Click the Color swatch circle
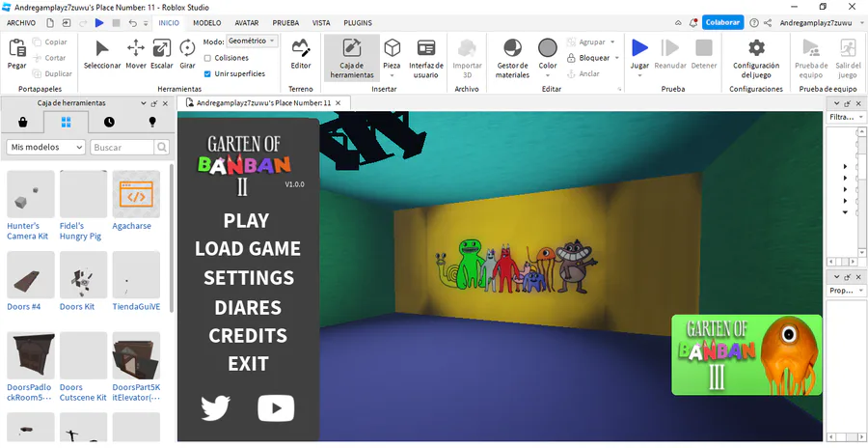This screenshot has width=868, height=448. coord(548,47)
